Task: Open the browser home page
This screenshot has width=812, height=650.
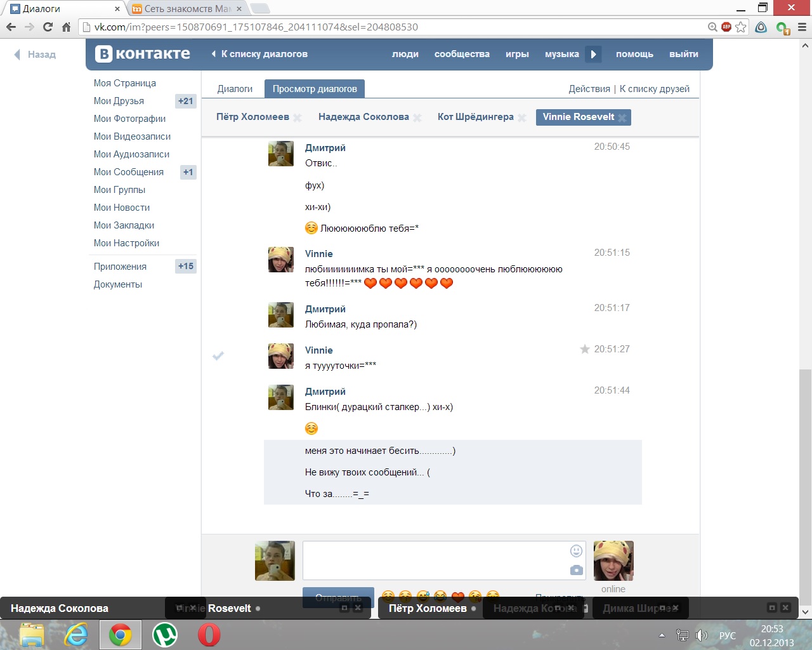Action: point(66,27)
